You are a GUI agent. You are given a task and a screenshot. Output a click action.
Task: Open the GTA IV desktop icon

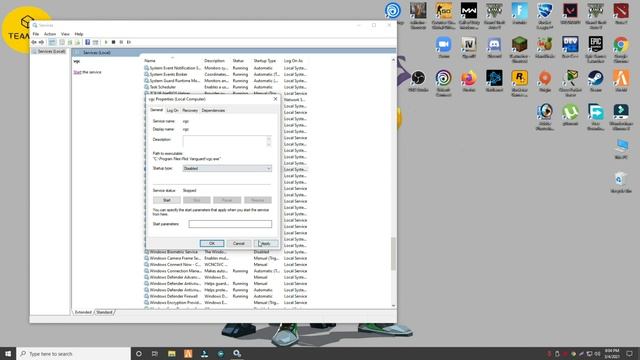pyautogui.click(x=469, y=47)
